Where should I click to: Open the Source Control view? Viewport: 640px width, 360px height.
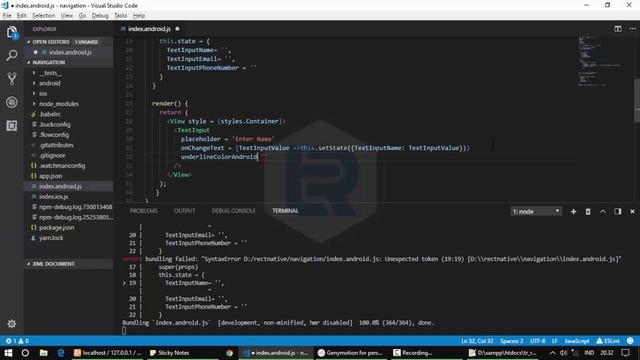tap(12, 78)
